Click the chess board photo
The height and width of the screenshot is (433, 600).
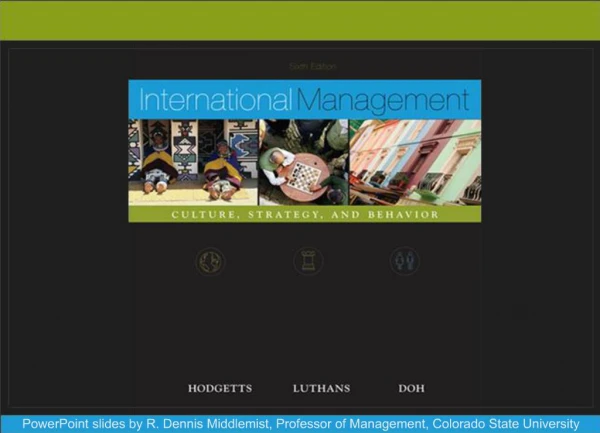click(304, 162)
